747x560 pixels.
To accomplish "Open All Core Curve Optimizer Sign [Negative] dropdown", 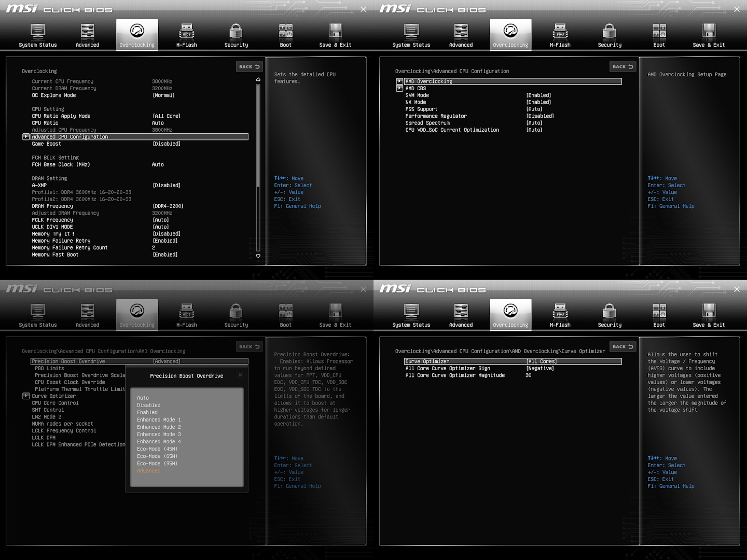I will tap(540, 368).
